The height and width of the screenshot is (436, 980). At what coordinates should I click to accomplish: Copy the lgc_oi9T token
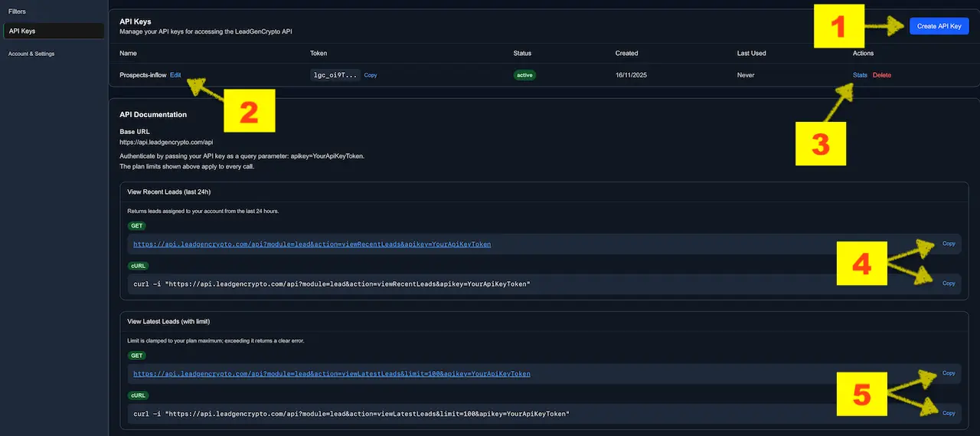[x=371, y=75]
